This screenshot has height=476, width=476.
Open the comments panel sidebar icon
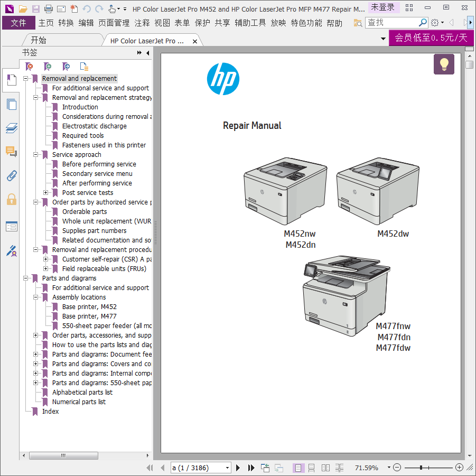11,152
